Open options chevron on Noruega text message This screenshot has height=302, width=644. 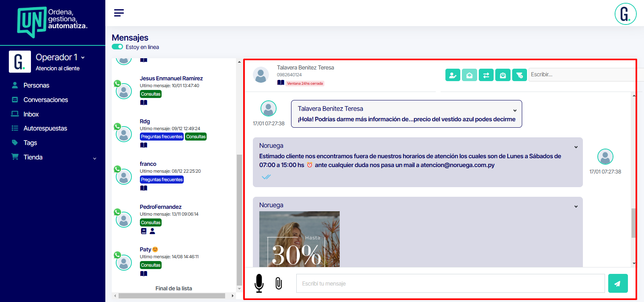[576, 147]
